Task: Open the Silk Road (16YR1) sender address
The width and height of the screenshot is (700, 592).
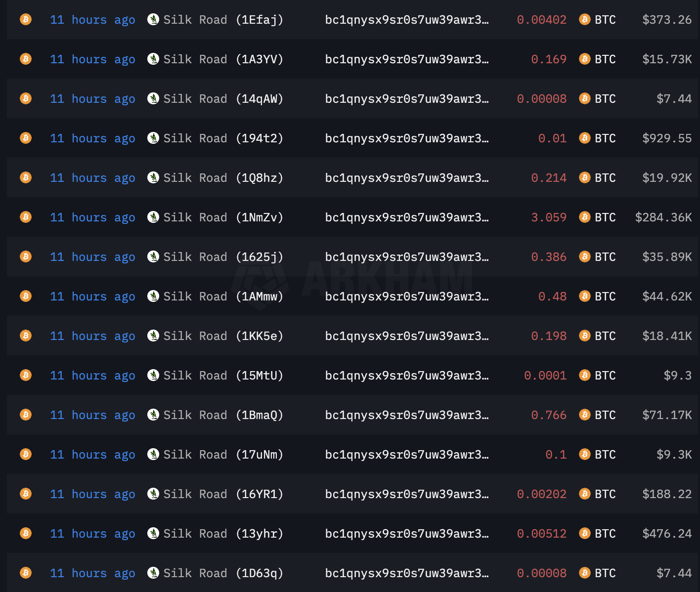Action: coord(223,494)
